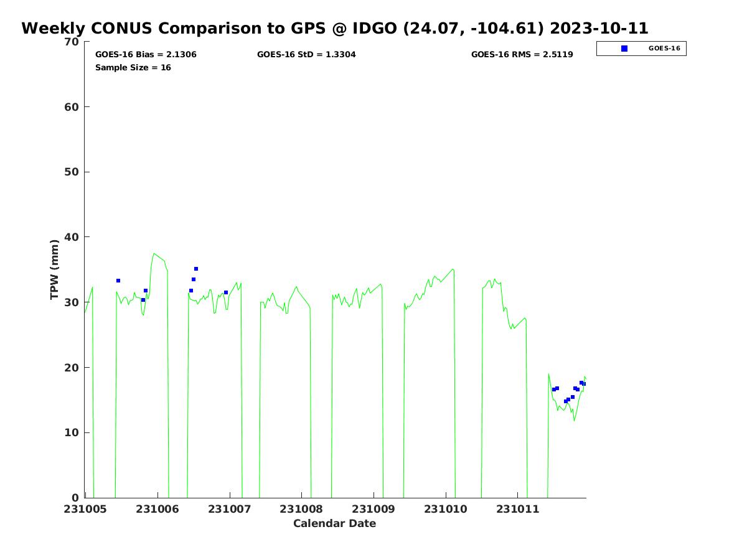Click y-axis tick label 60
This screenshot has width=747, height=560.
(72, 107)
